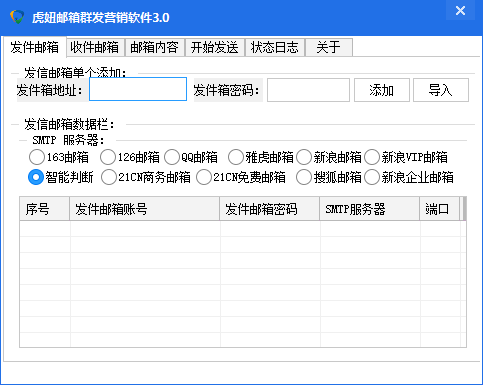
Task: Select the 163邮箱 radio option
Action: [59, 157]
